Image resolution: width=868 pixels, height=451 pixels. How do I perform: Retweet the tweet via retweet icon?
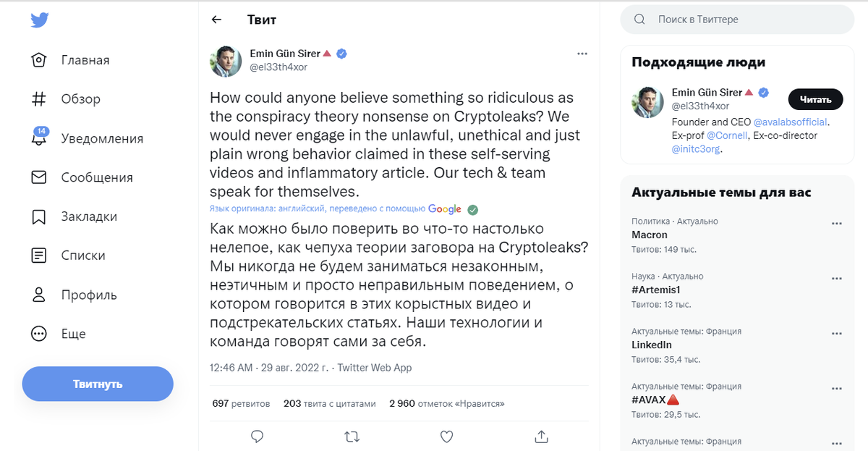pos(352,437)
